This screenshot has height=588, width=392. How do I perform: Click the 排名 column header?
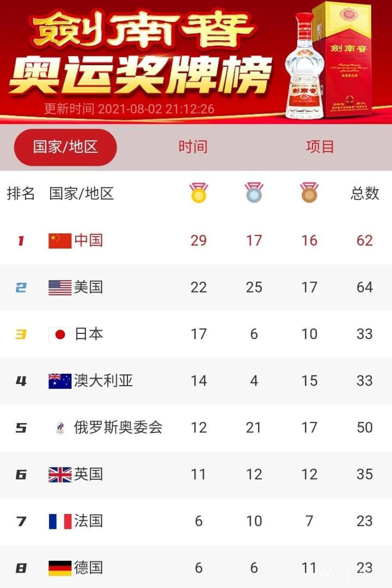[x=21, y=193]
